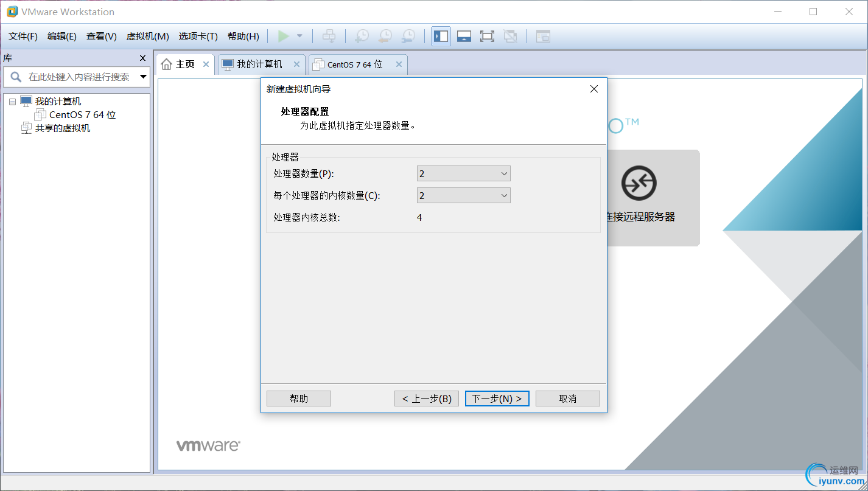This screenshot has height=491, width=868.
Task: Click the take snapshot toolbar icon
Action: click(362, 37)
